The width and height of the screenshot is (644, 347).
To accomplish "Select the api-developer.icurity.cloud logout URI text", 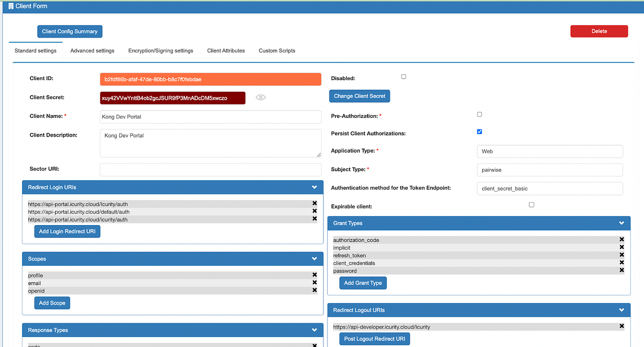I will coord(381,327).
